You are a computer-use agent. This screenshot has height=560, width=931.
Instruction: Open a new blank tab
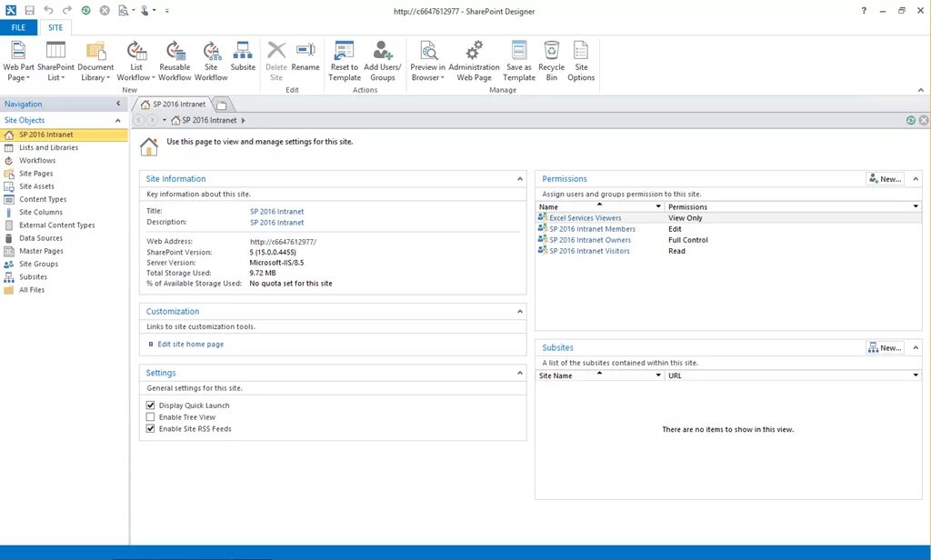[222, 105]
